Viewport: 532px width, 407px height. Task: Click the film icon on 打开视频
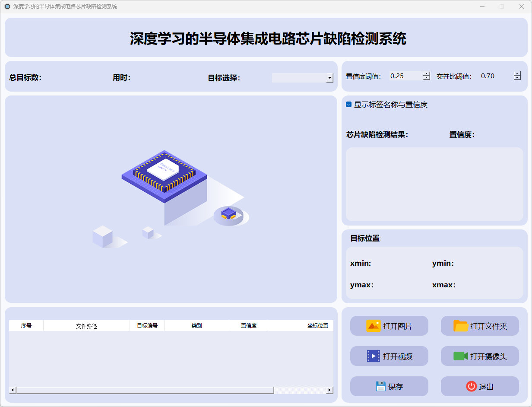point(373,356)
